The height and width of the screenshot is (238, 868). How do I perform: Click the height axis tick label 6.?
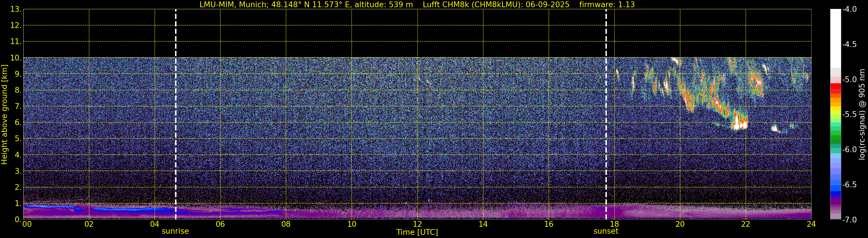click(18, 123)
